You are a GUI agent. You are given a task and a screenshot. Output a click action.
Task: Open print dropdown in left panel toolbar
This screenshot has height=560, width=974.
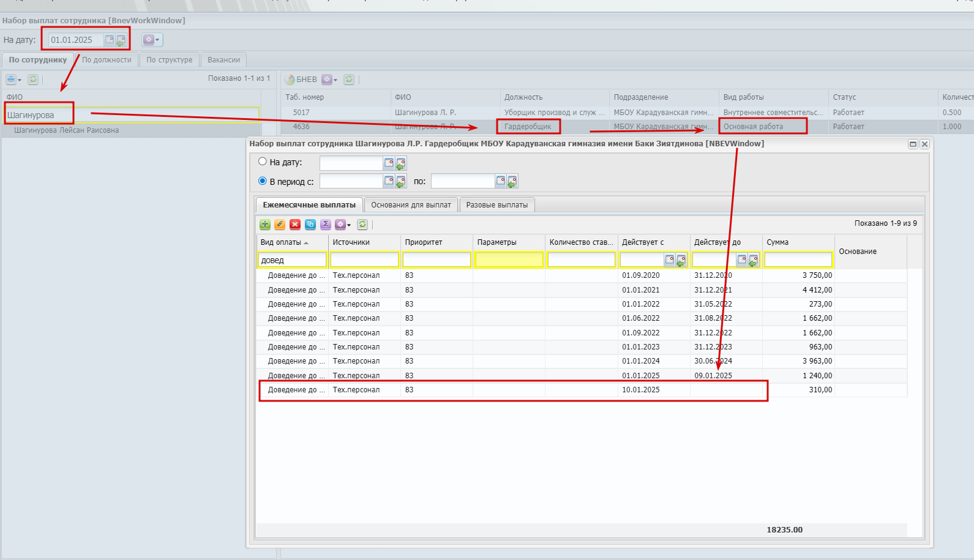pos(13,80)
